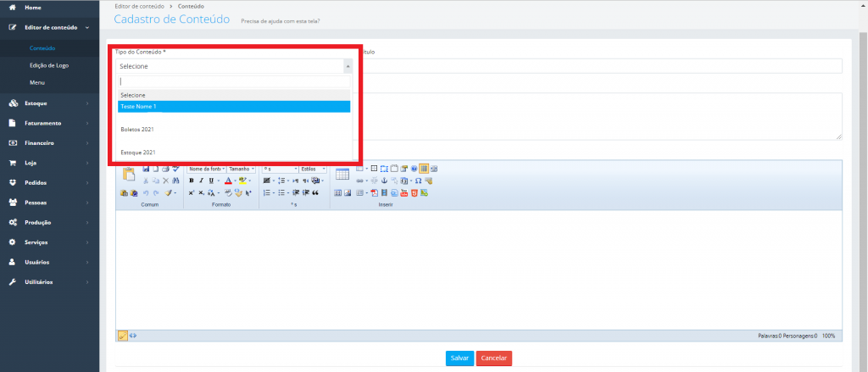Open the Nome da fonte dropdown
This screenshot has height=372, width=868.
coord(206,169)
